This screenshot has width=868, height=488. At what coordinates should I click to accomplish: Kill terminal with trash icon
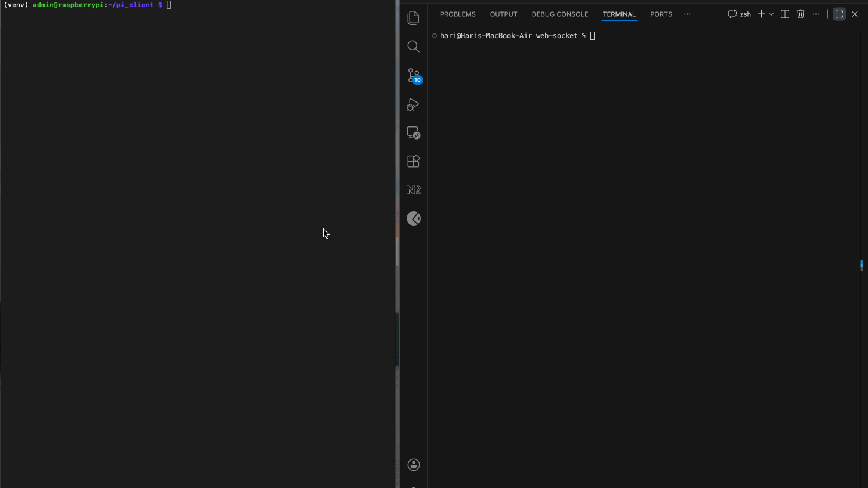pyautogui.click(x=801, y=14)
